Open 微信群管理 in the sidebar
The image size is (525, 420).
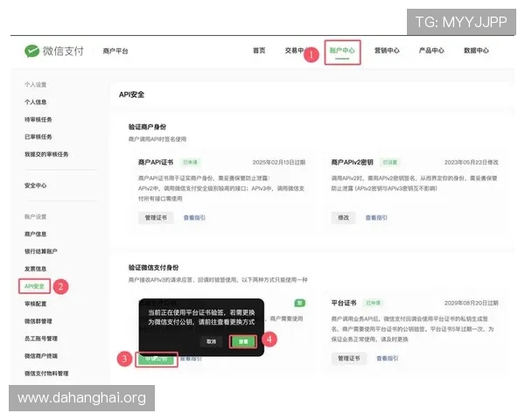click(38, 321)
